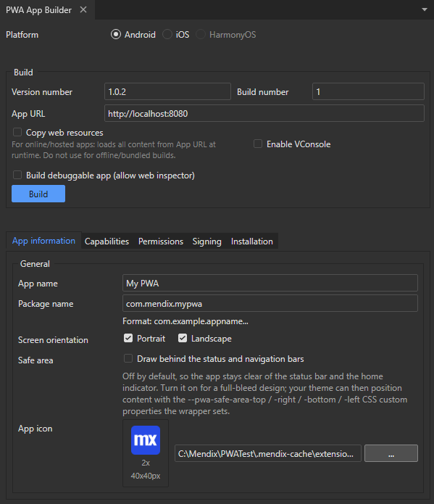Click the app icon file path field
Image resolution: width=434 pixels, height=504 pixels.
point(268,453)
